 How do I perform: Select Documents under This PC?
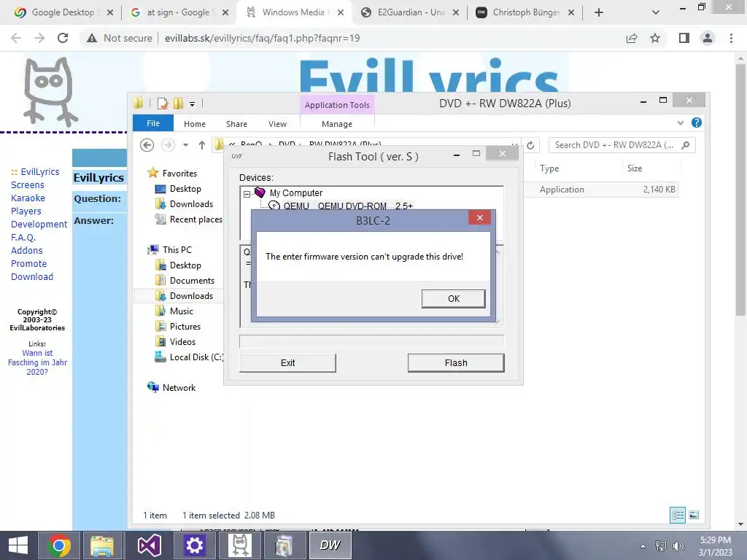point(192,281)
